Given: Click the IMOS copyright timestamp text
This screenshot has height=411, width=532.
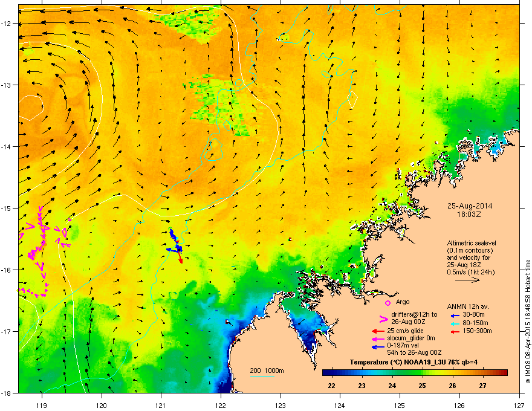Looking at the screenshot, I should (x=528, y=322).
